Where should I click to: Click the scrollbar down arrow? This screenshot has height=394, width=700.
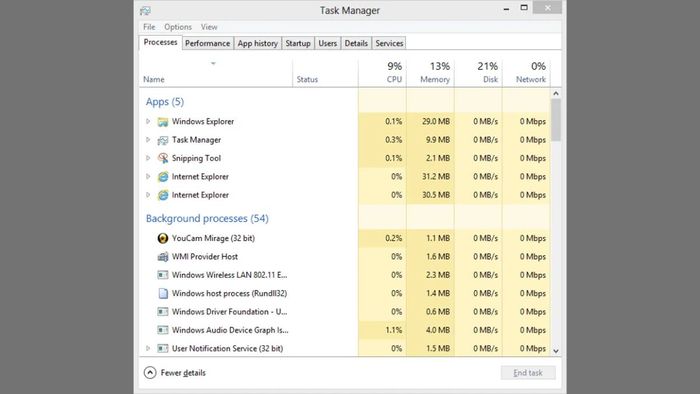(x=556, y=351)
